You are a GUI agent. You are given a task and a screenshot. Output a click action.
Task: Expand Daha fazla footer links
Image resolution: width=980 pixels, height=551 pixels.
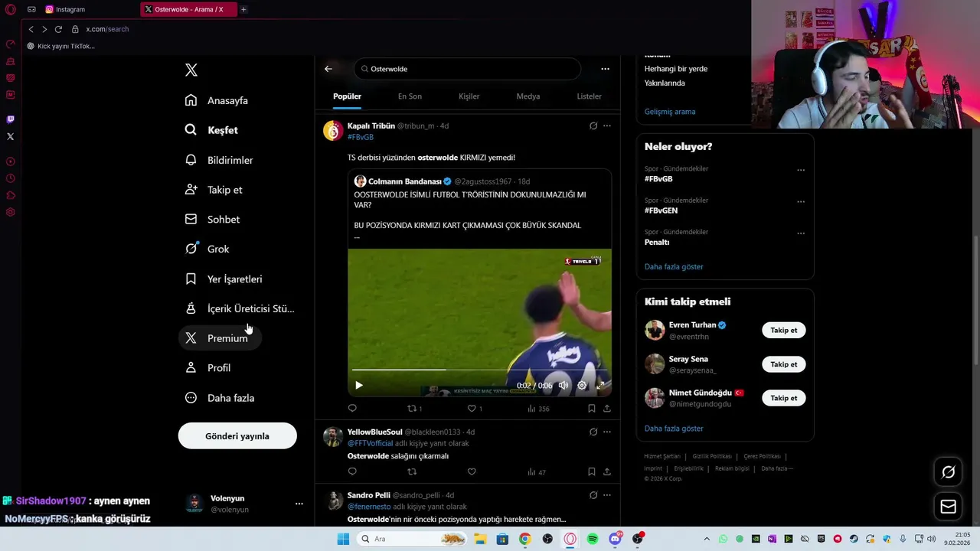[x=777, y=468]
